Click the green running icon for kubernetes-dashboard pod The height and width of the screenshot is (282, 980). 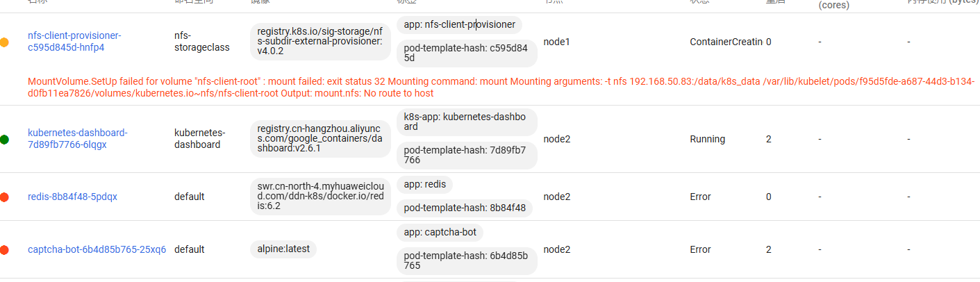(x=4, y=140)
